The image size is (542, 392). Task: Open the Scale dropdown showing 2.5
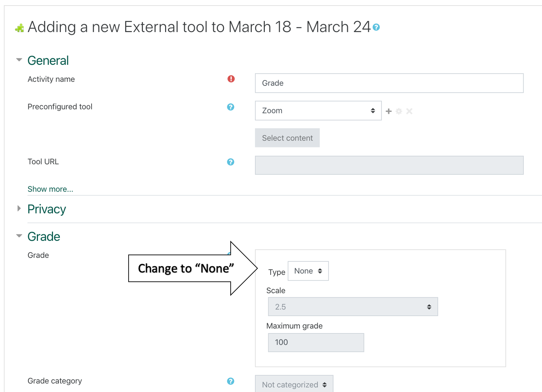click(353, 307)
